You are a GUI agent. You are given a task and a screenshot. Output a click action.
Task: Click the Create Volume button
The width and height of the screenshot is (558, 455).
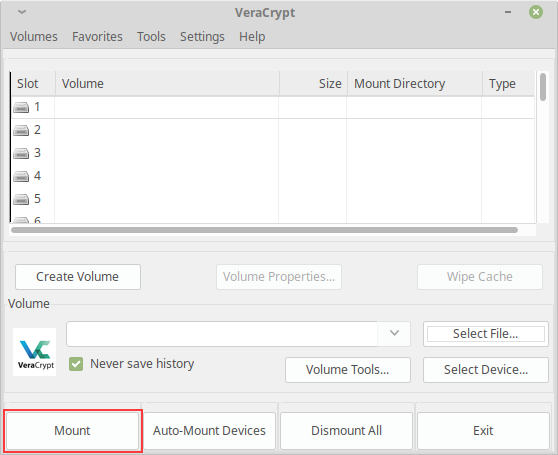pyautogui.click(x=78, y=277)
